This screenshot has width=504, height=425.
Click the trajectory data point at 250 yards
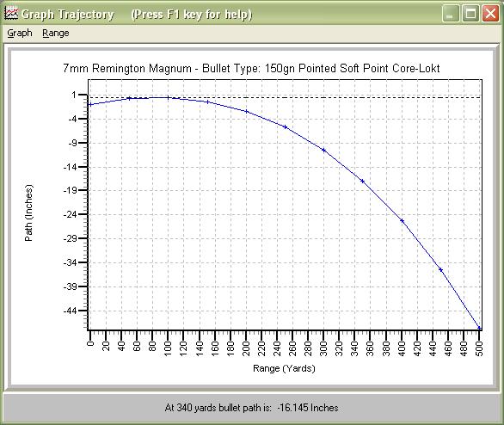[x=285, y=127]
